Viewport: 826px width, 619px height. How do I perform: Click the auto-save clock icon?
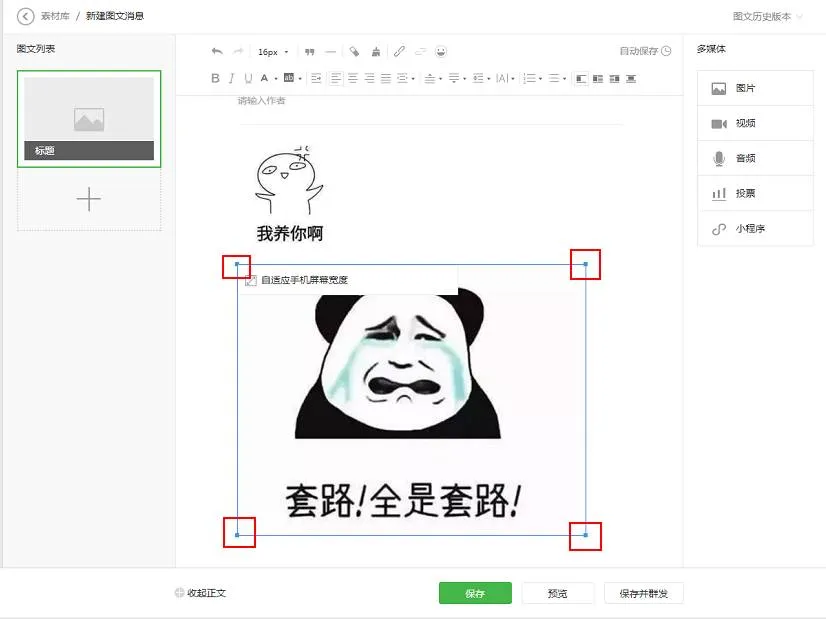pyautogui.click(x=666, y=51)
